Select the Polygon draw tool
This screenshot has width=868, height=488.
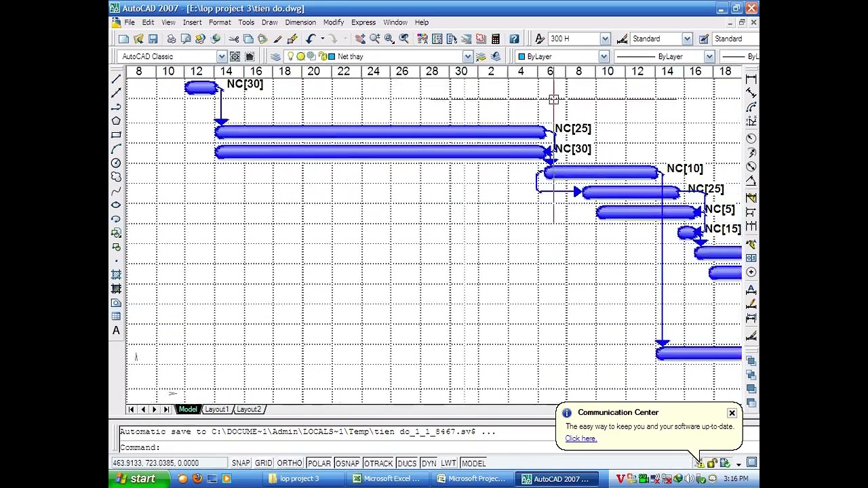(x=116, y=121)
